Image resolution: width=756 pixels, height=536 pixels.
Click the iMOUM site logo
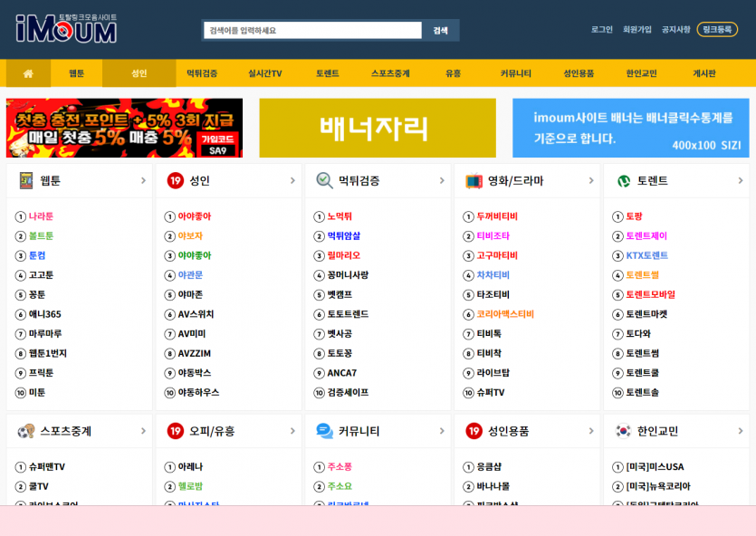point(66,29)
